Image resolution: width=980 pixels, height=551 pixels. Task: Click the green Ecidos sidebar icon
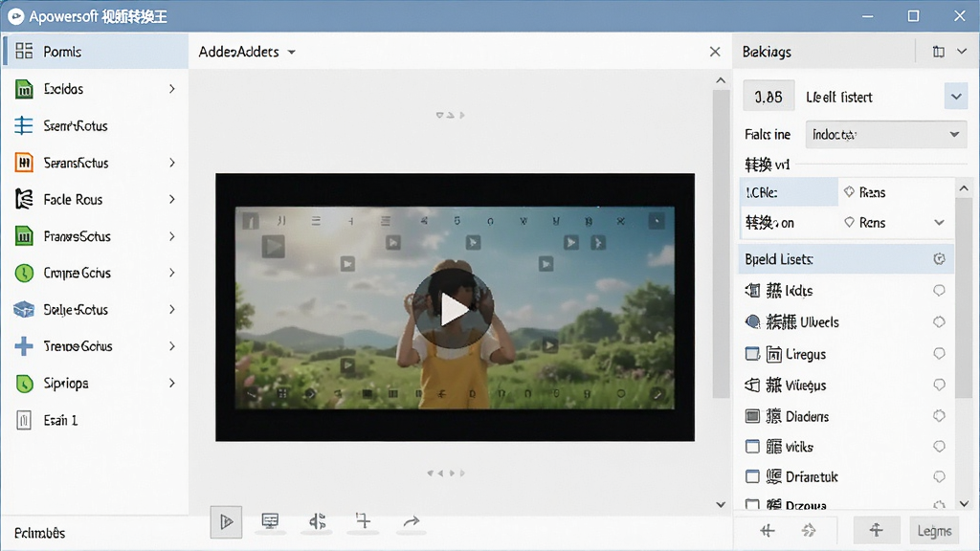24,89
